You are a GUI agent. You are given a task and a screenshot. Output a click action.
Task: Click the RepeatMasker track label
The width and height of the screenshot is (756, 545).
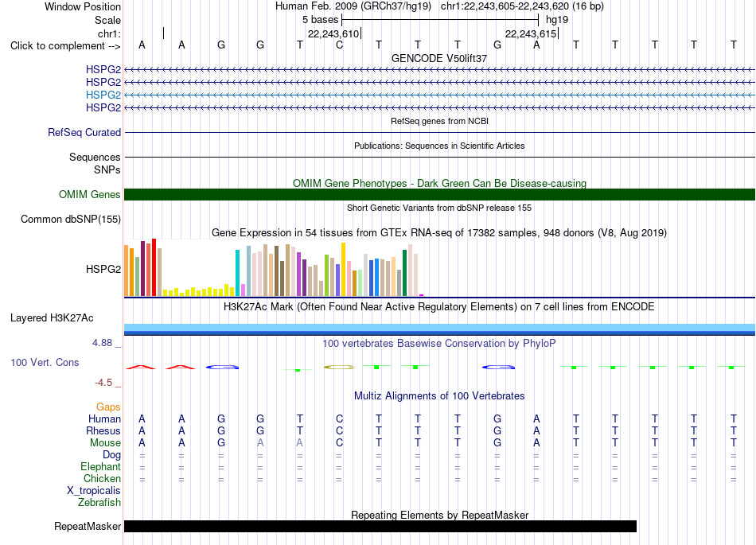[x=88, y=526]
